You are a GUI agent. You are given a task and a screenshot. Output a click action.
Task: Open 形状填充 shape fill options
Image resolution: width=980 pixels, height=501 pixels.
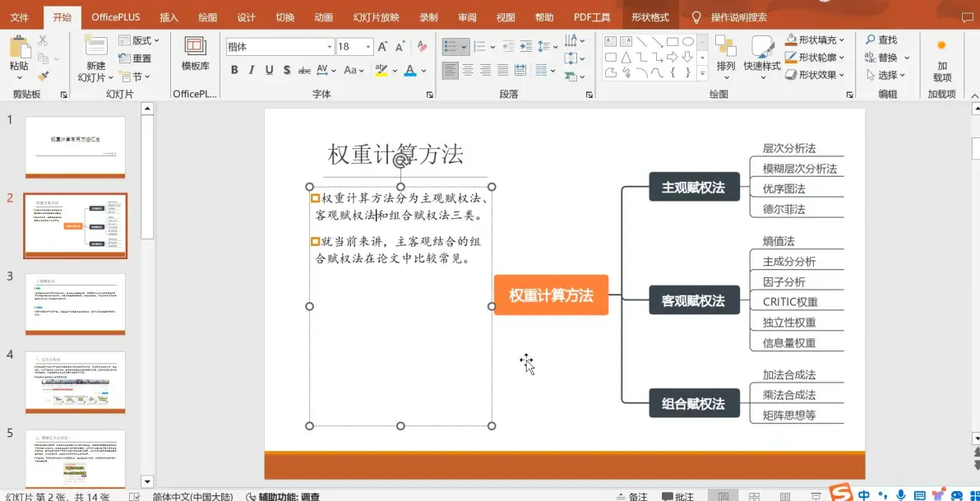(x=815, y=40)
